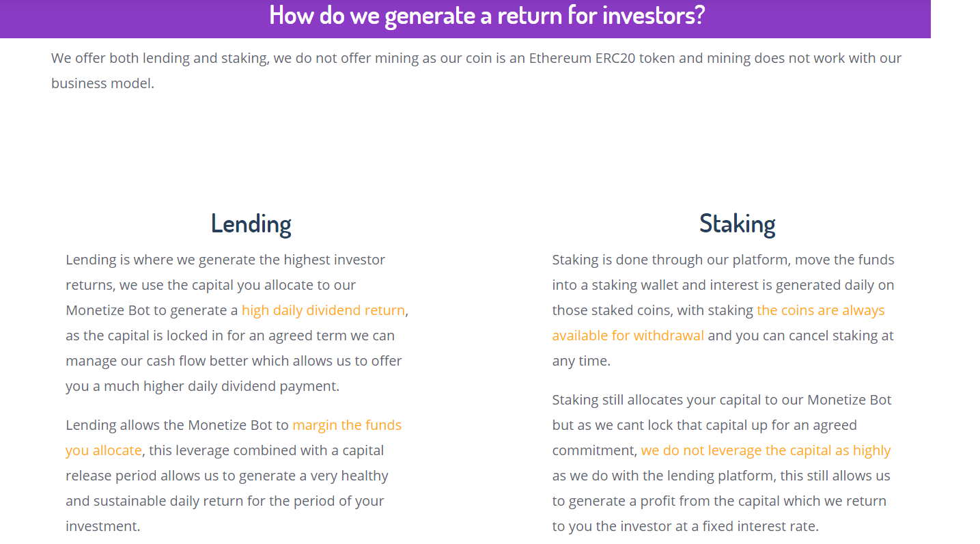
Task: Click the 'you allocate' orange text
Action: click(x=104, y=450)
